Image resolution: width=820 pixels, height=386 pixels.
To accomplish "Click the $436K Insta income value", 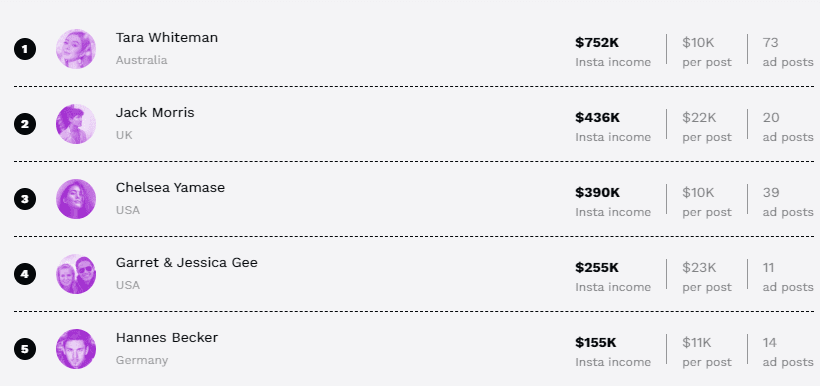I will coord(597,117).
